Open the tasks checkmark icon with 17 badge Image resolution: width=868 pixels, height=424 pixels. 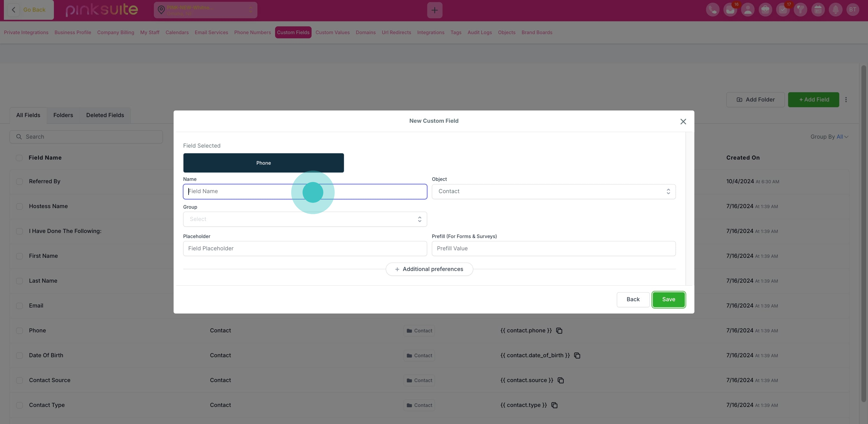[x=782, y=10]
